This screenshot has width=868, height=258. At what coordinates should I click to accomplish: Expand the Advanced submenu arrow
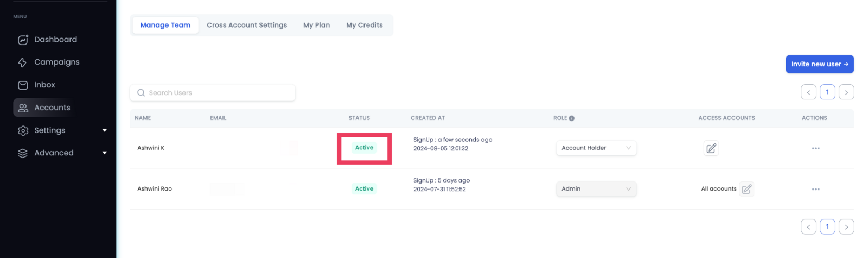click(x=105, y=153)
